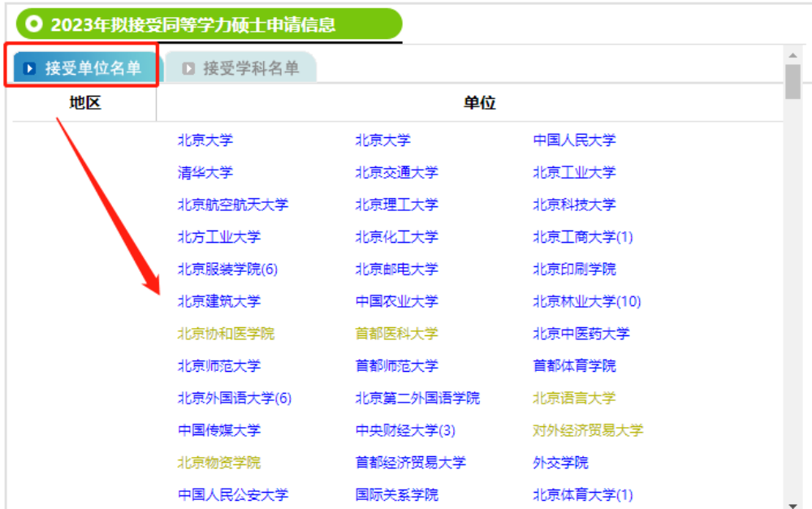This screenshot has height=509, width=812.
Task: Select 北京航空航天大学 from the list
Action: pyautogui.click(x=233, y=205)
